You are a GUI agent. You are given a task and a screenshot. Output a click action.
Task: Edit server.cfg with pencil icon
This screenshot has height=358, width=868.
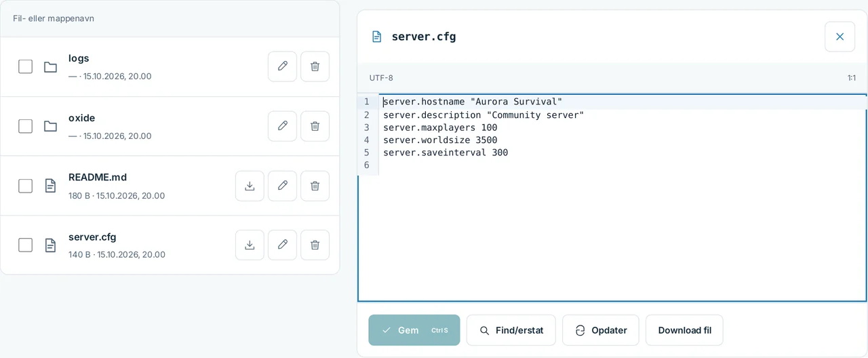pyautogui.click(x=282, y=245)
